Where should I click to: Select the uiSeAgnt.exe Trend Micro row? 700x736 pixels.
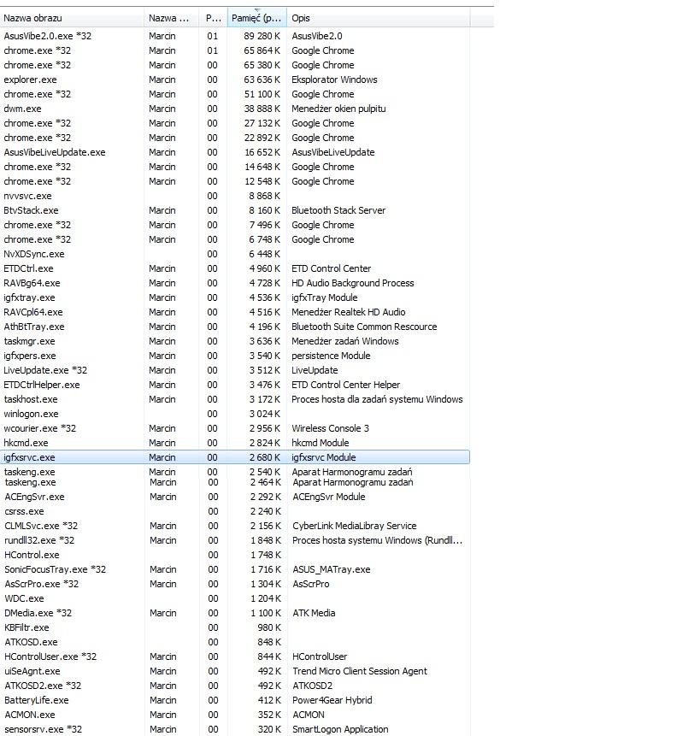pos(234,672)
